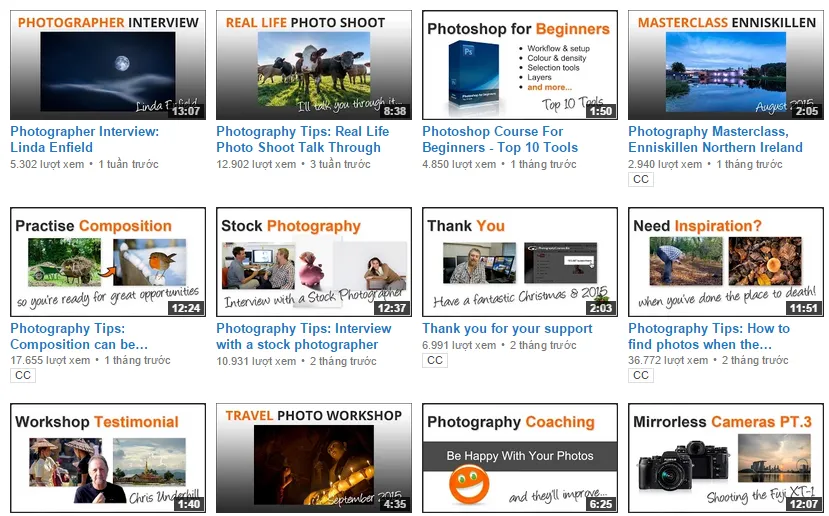The width and height of the screenshot is (829, 516).
Task: Click CC badge under find photos video
Action: pyautogui.click(x=641, y=375)
